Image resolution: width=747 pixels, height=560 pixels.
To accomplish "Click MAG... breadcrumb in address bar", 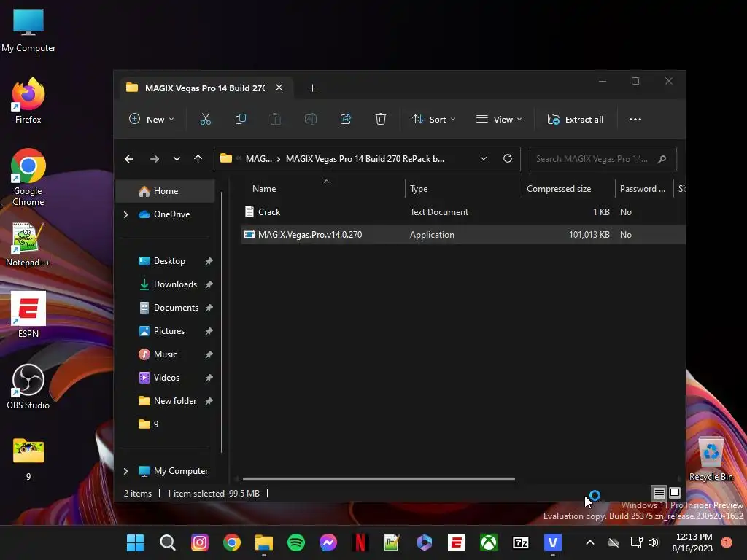I will point(259,159).
